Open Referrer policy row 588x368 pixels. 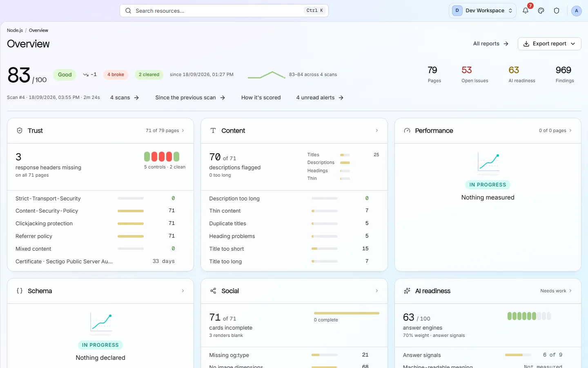pos(100,236)
